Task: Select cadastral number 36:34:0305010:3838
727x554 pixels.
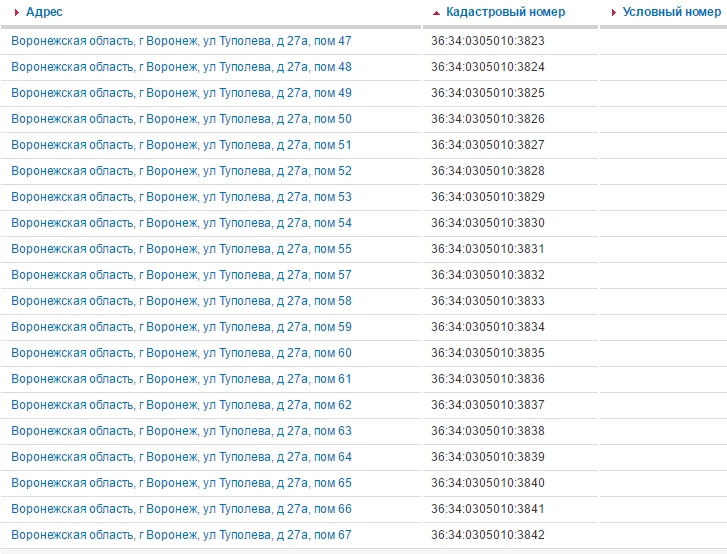Action: click(488, 430)
